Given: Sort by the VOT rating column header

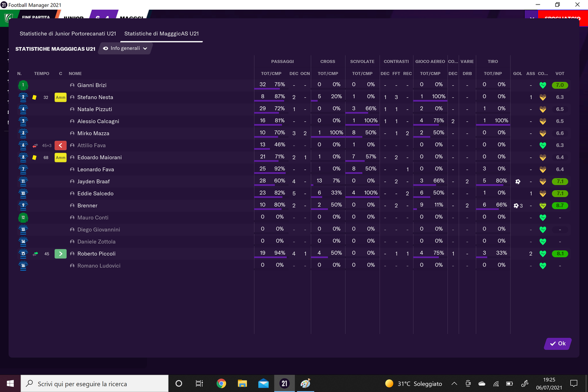Looking at the screenshot, I should tap(560, 73).
